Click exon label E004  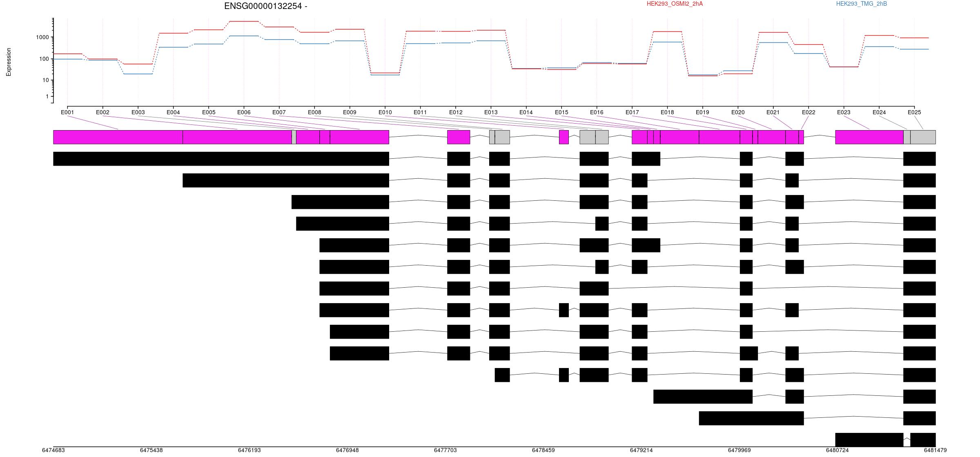[x=173, y=112]
